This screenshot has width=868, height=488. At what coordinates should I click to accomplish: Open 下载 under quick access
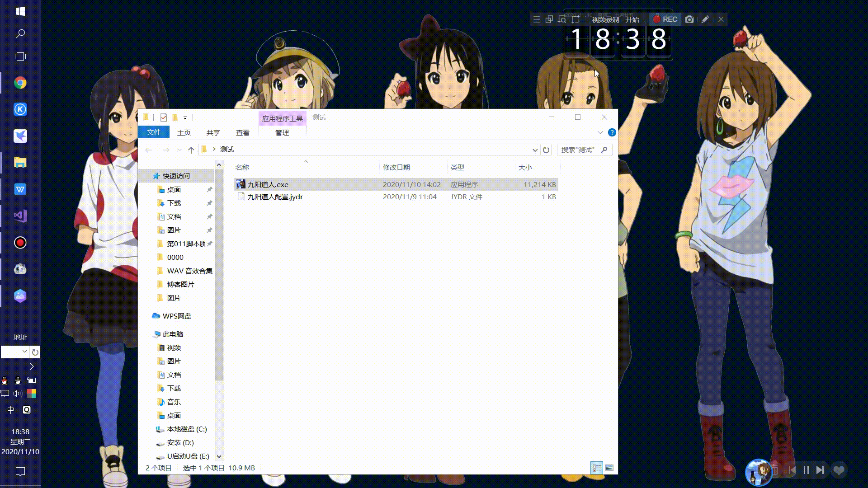point(174,203)
